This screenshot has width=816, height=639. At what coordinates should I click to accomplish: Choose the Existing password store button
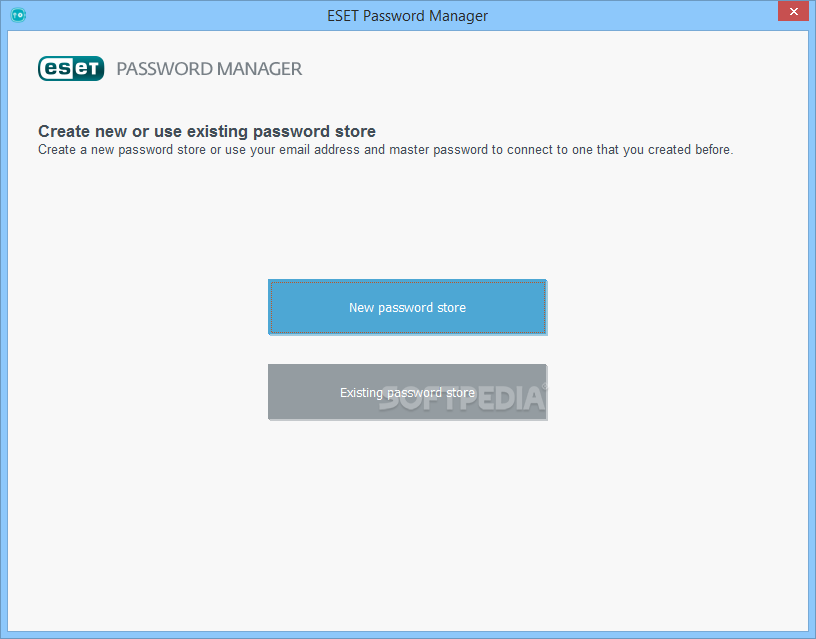click(x=407, y=392)
